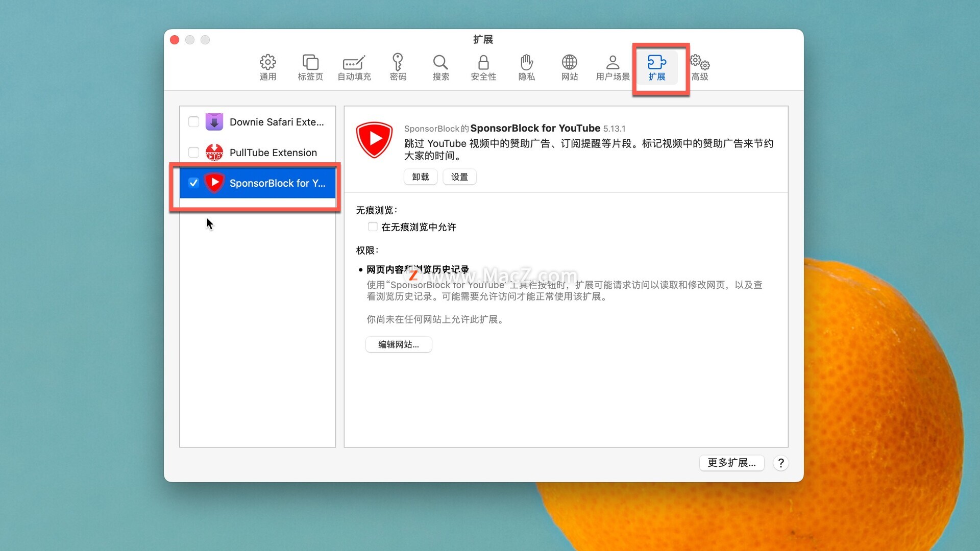Screen dimensions: 980x551
Task: Click the version number 5.13.1
Action: [x=614, y=129]
